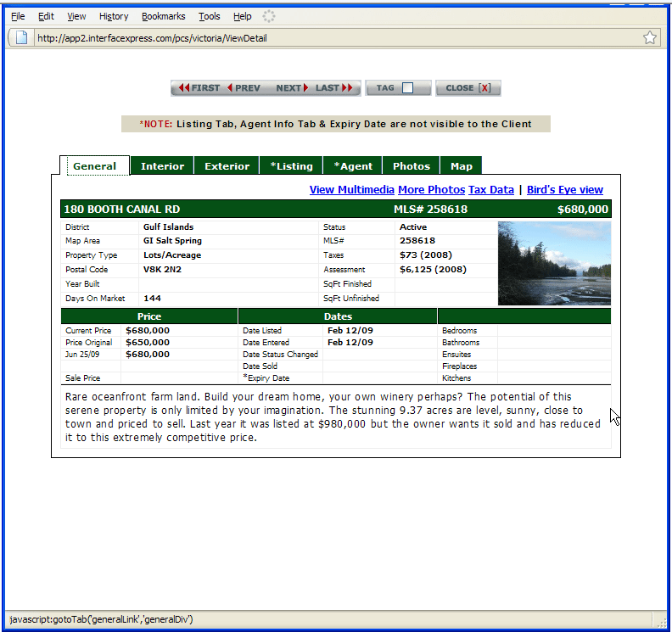Switch to the Interior tab
This screenshot has height=632, width=672.
pos(162,165)
